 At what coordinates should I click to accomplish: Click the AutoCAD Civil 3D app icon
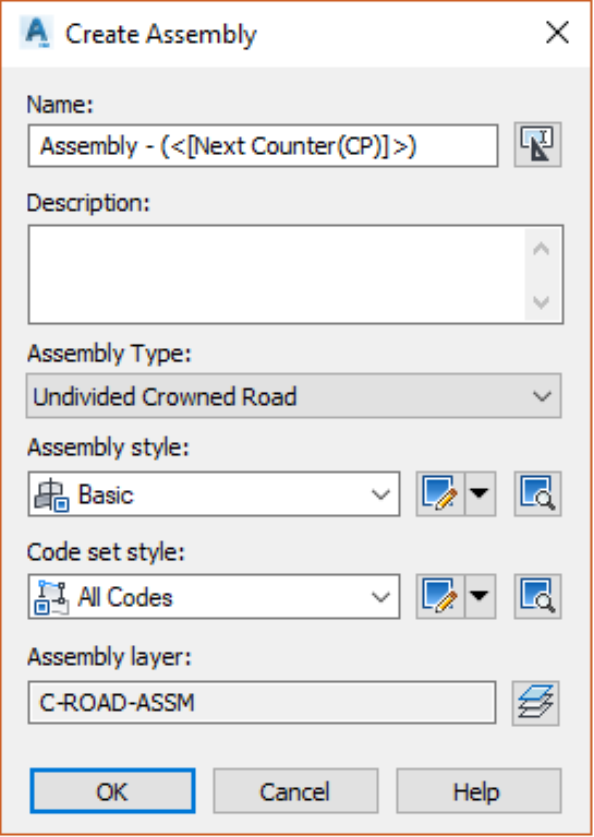(36, 33)
